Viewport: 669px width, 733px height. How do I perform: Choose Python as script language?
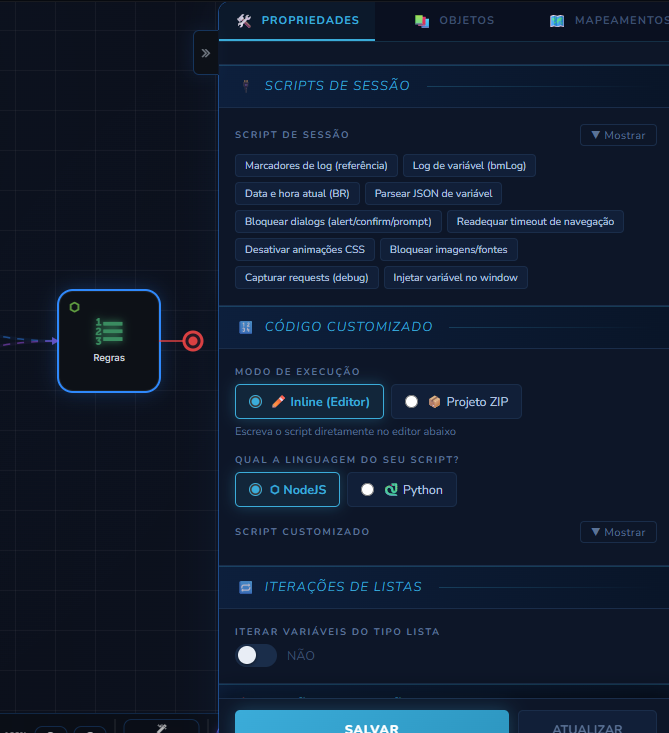pos(402,489)
